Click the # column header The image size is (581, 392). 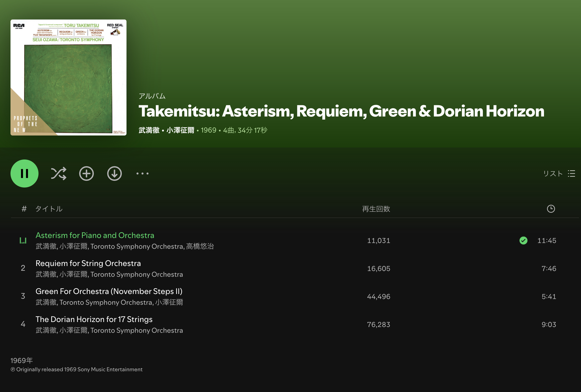coord(24,209)
